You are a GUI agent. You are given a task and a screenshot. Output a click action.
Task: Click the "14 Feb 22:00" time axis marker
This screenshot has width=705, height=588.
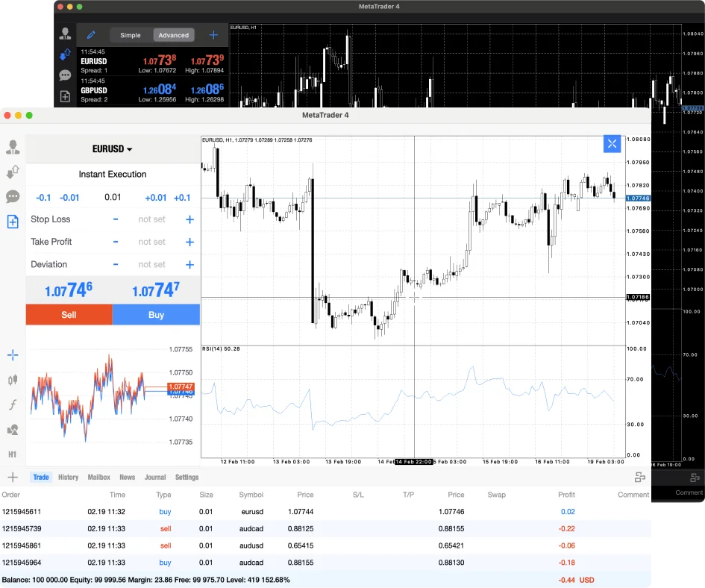[x=413, y=462]
